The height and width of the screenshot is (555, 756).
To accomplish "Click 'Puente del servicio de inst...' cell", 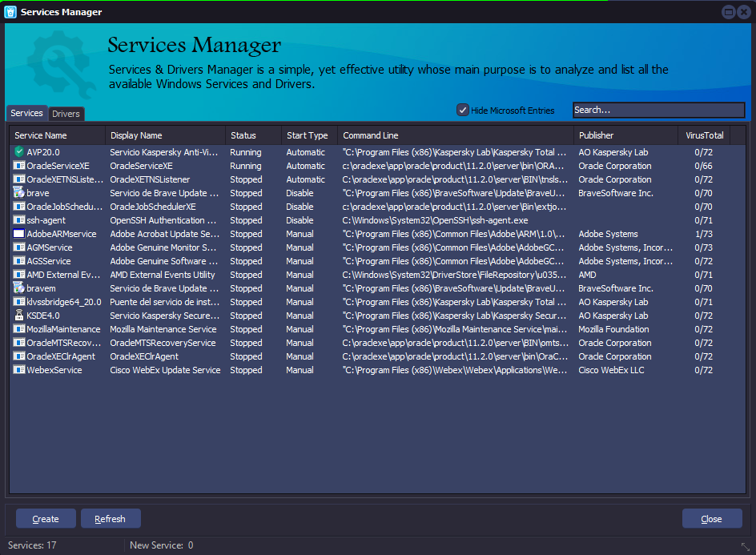I will click(164, 302).
